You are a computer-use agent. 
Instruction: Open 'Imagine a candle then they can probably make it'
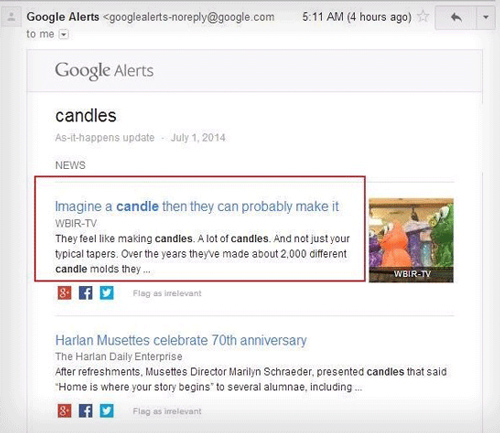(197, 206)
